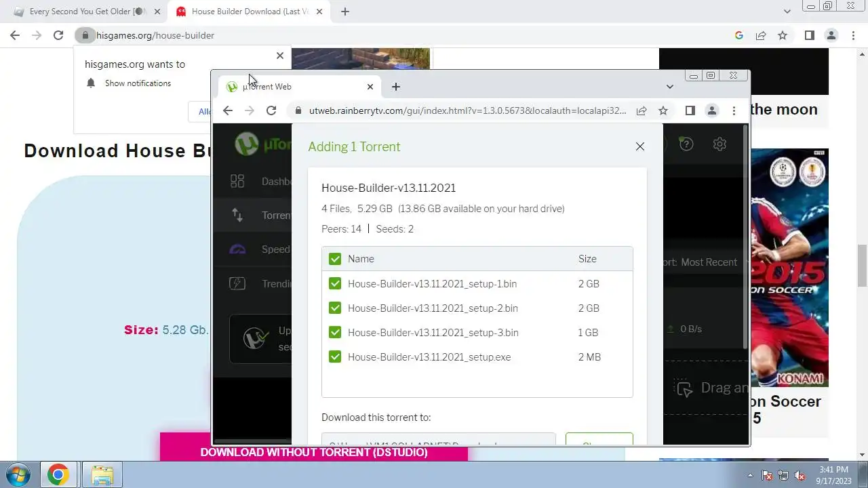
Task: Open main Chrome menu
Action: pos(853,35)
